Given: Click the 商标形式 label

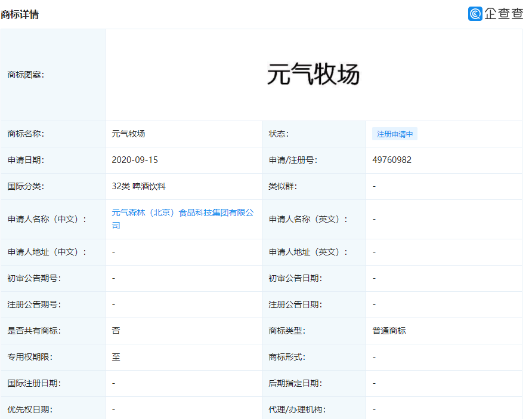Looking at the screenshot, I should tap(287, 357).
